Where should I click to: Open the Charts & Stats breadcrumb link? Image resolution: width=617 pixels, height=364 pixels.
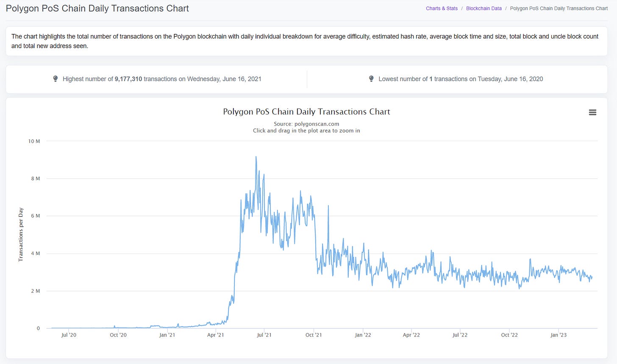coord(442,8)
